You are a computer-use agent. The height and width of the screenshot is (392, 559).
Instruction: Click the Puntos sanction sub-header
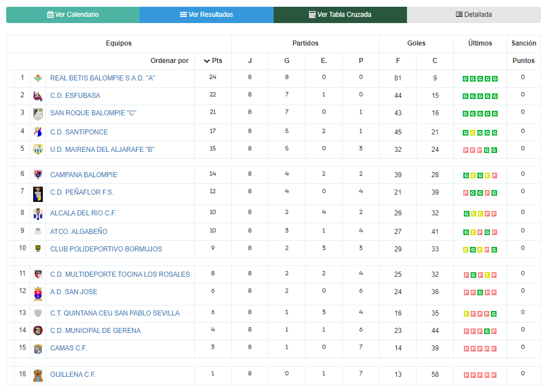point(524,61)
